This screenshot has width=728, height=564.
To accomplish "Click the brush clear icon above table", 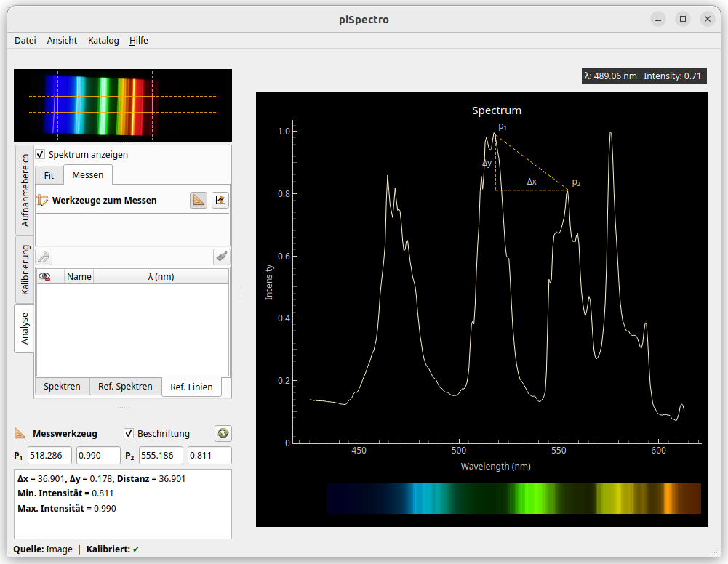I will click(x=222, y=257).
